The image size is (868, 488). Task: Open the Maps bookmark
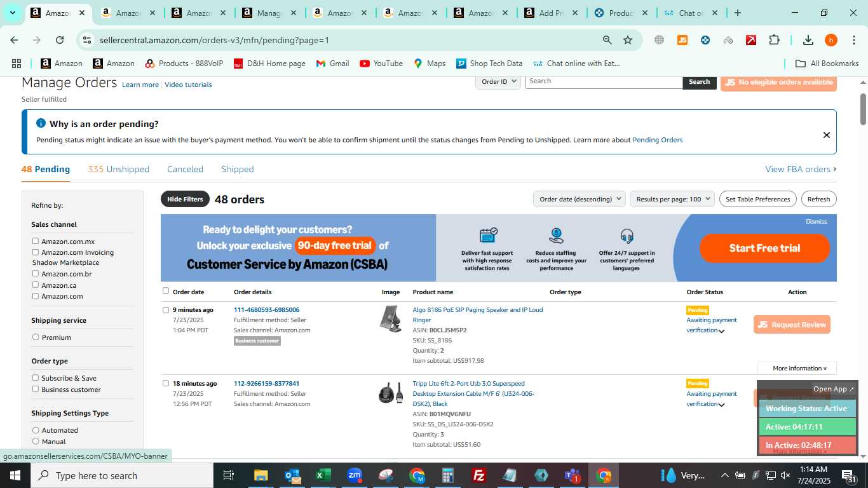[x=430, y=64]
